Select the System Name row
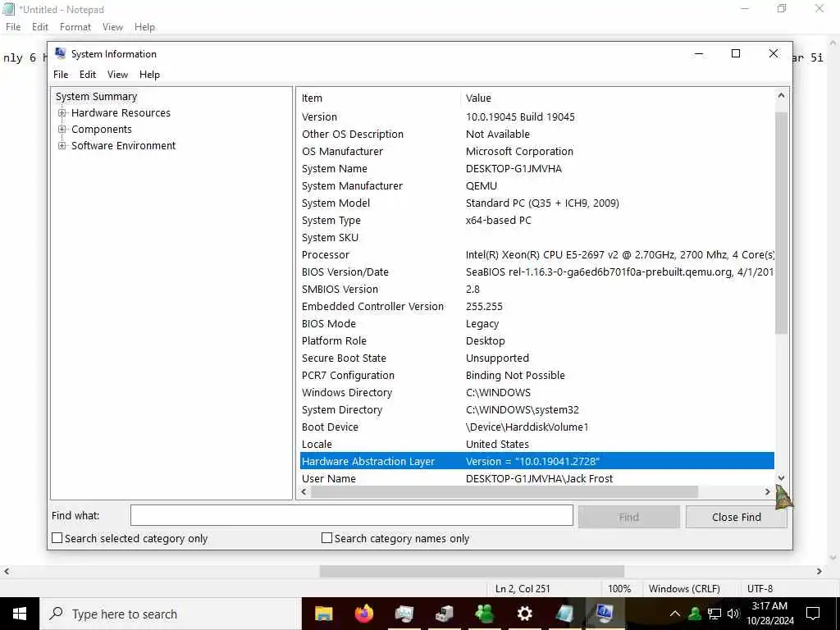This screenshot has width=840, height=630. (536, 169)
